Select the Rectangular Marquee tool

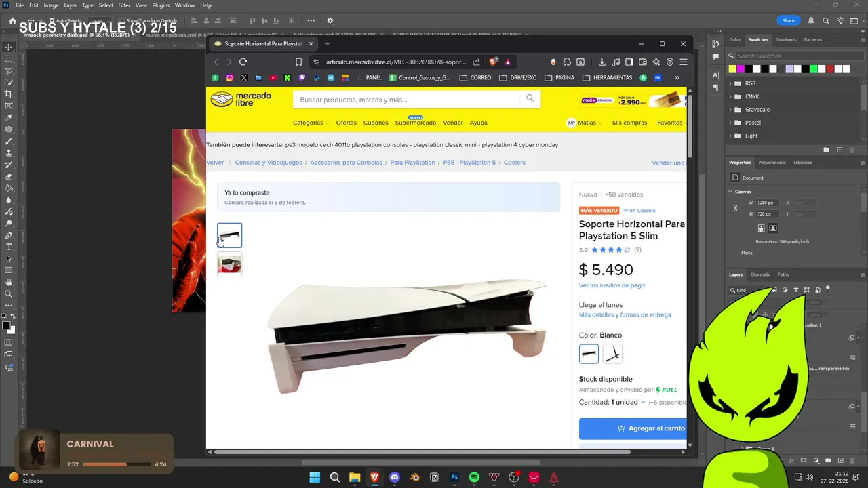click(9, 59)
